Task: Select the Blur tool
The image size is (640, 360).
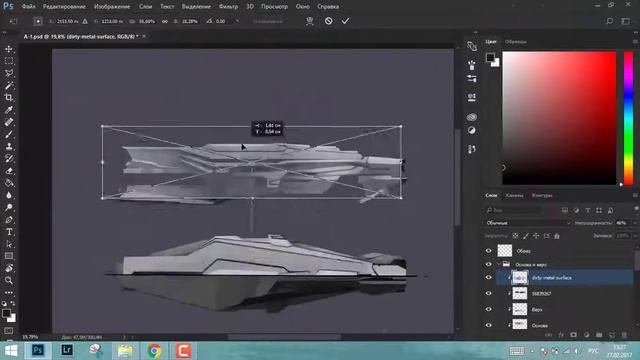Action: coord(9,196)
